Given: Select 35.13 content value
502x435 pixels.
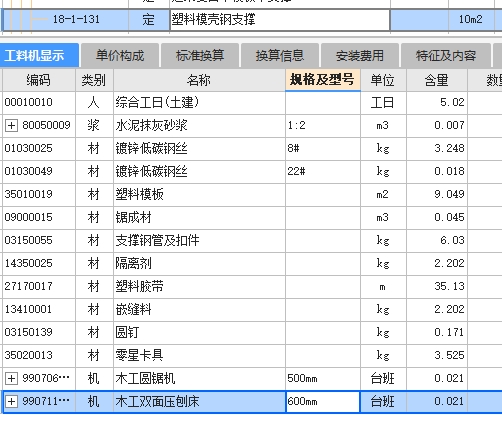Looking at the screenshot, I should click(437, 286).
